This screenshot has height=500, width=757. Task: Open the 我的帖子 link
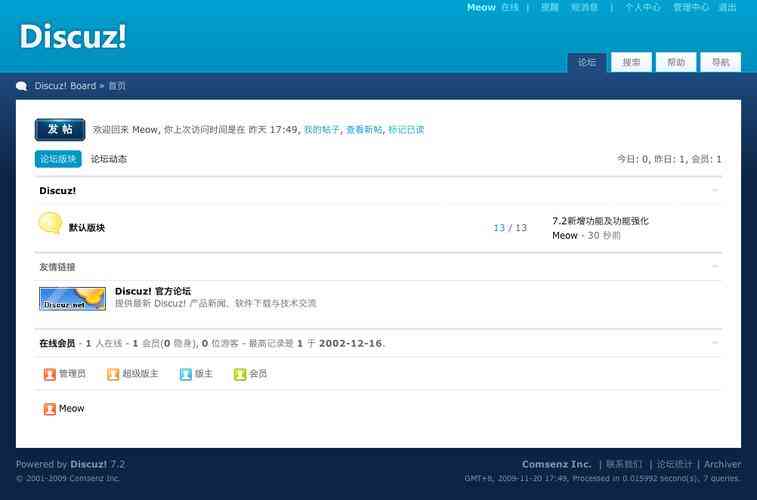(322, 130)
